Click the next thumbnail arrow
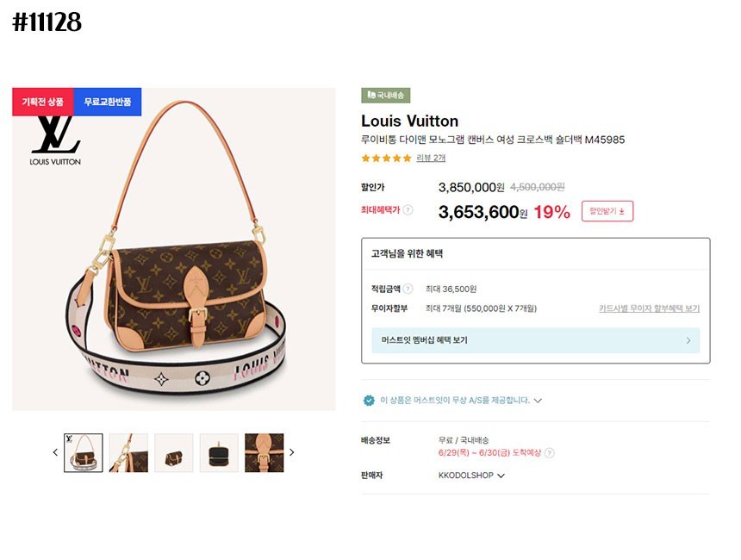 pos(291,452)
